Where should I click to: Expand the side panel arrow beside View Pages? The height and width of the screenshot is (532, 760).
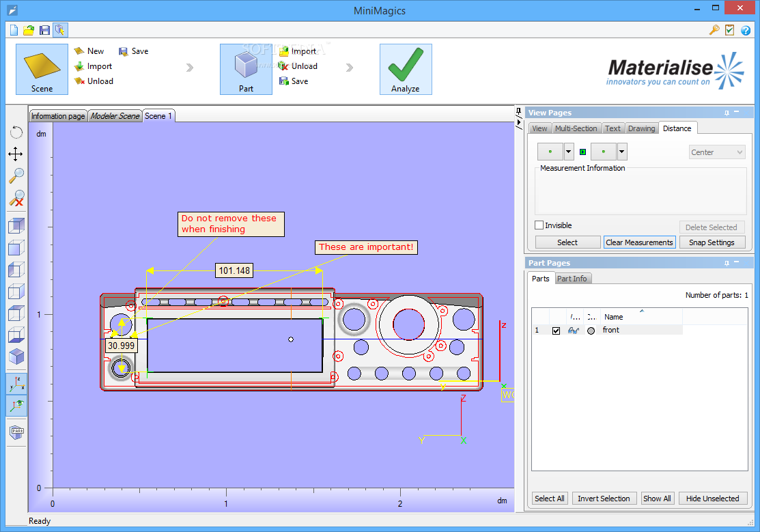coord(519,122)
